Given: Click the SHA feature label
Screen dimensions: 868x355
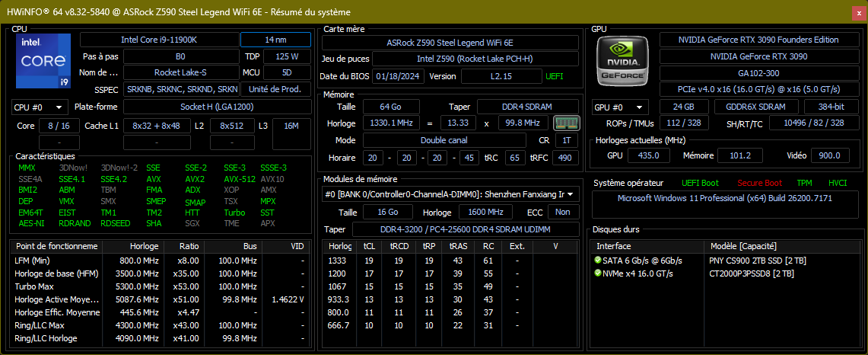Looking at the screenshot, I should pos(154,223).
